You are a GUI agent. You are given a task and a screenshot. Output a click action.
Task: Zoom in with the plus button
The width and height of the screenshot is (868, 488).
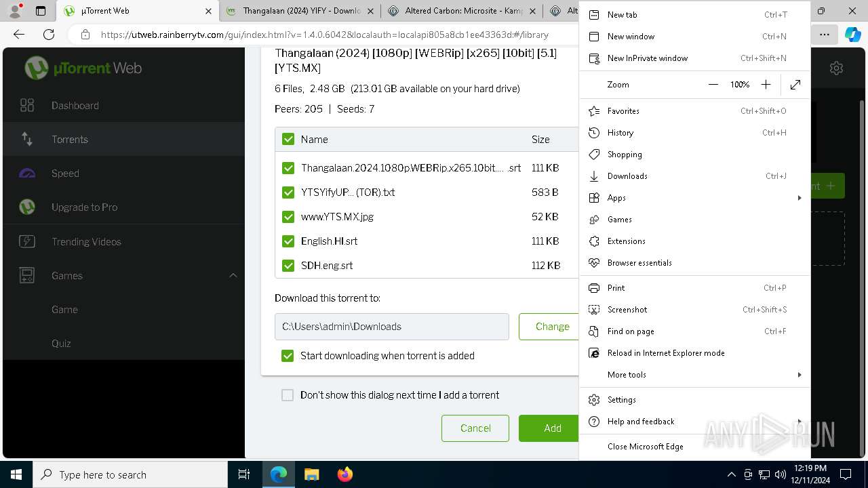click(766, 85)
